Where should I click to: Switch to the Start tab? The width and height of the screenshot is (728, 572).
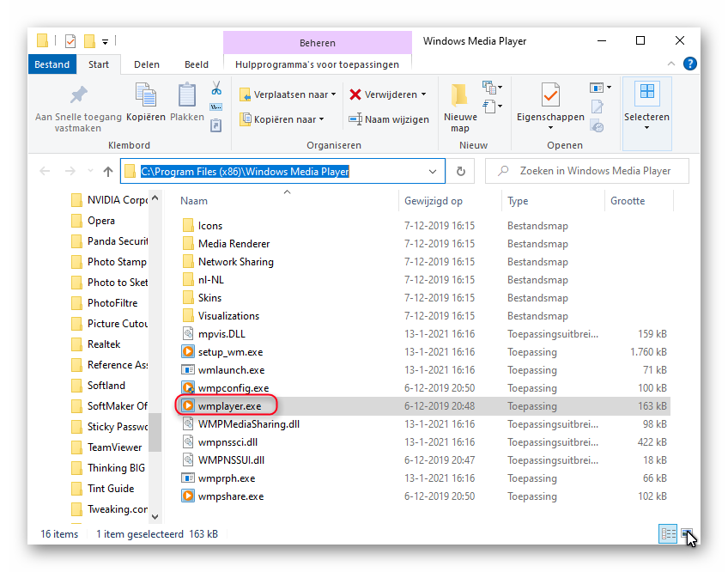[99, 64]
